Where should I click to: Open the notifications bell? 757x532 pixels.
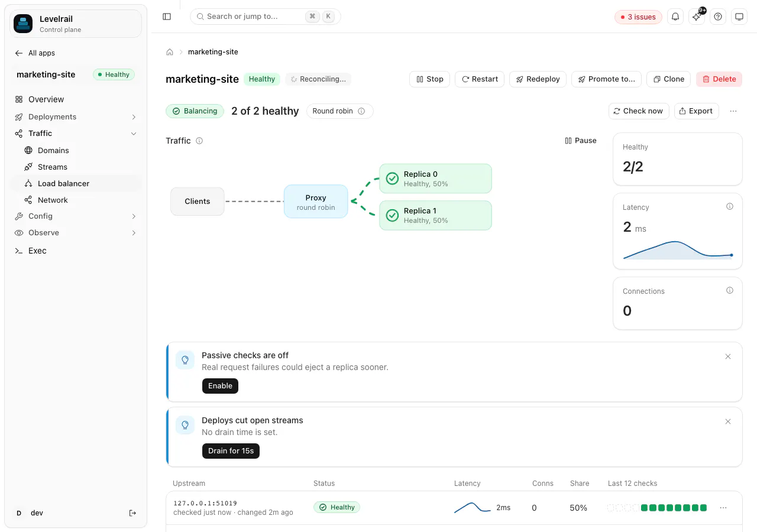[675, 17]
